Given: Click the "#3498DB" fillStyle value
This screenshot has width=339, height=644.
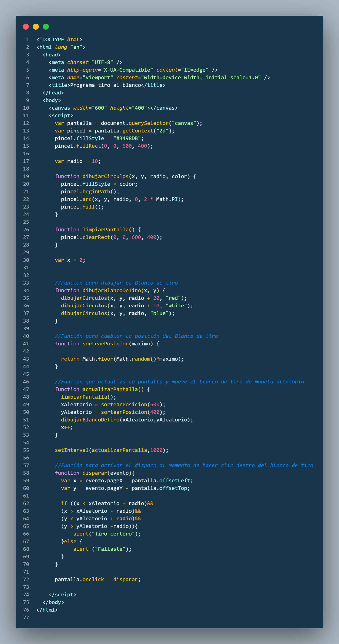Looking at the screenshot, I should 127,138.
